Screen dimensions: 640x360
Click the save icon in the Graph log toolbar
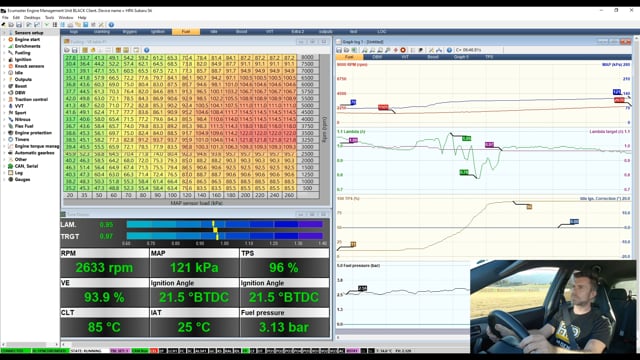[x=339, y=50]
